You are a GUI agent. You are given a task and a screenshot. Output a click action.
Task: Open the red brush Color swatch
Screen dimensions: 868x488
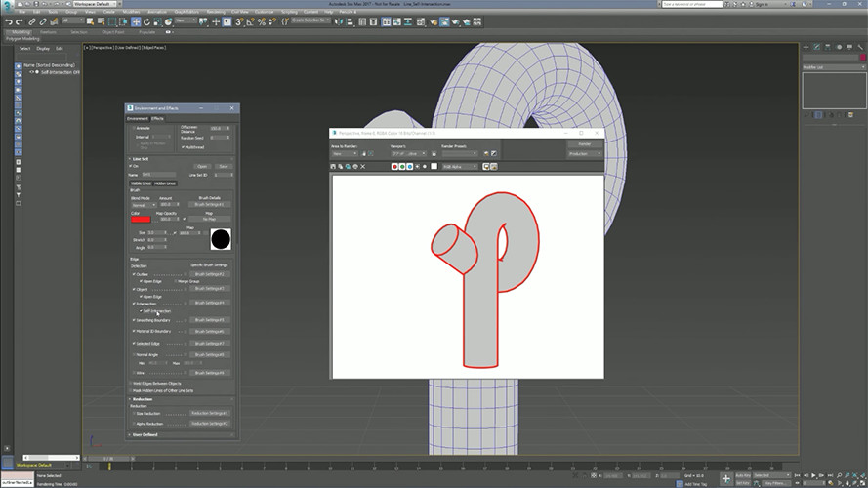coord(141,220)
